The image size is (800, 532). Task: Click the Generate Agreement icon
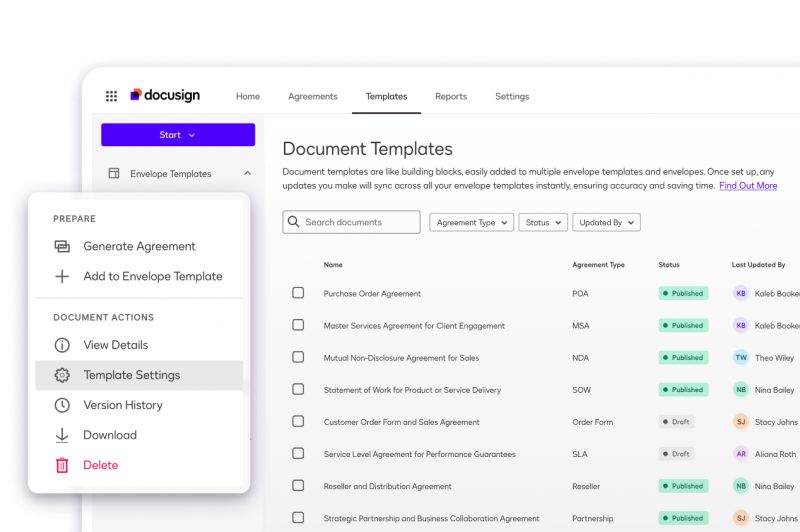tap(62, 246)
